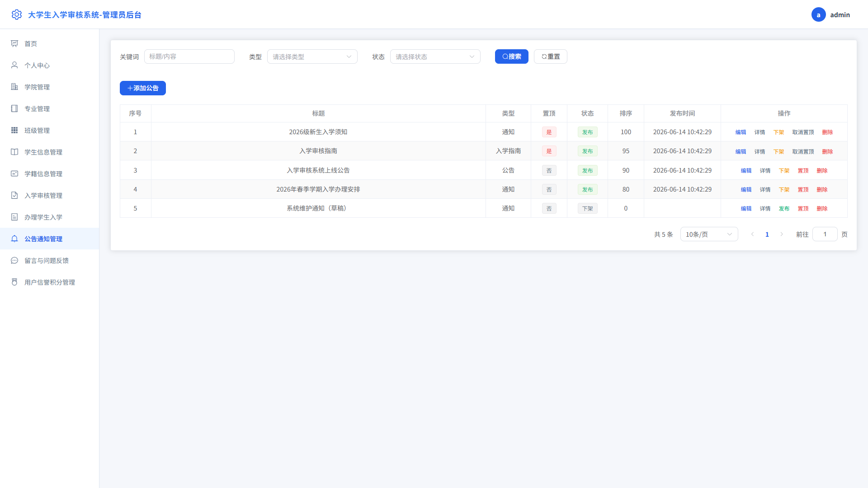This screenshot has height=488, width=868.
Task: Go to 学院管理 page
Action: pyautogui.click(x=49, y=87)
